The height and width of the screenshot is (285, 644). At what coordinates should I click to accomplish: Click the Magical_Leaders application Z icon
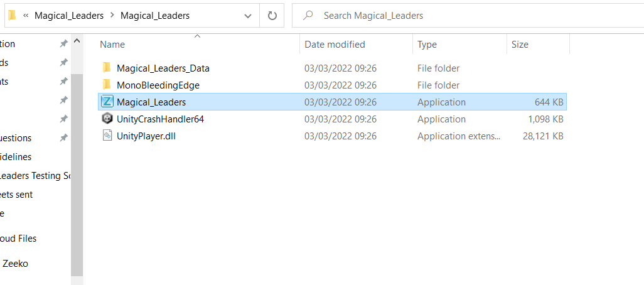[x=107, y=102]
